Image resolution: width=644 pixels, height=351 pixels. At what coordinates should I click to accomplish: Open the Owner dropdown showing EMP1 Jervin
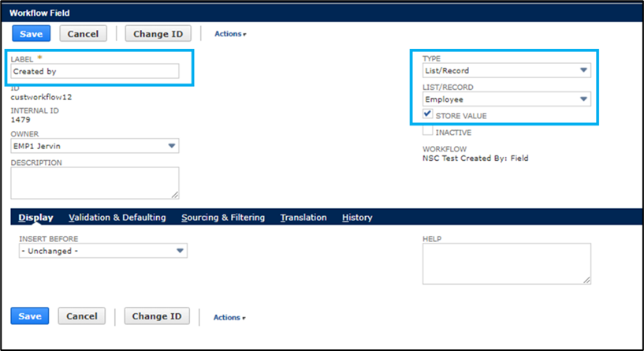95,146
